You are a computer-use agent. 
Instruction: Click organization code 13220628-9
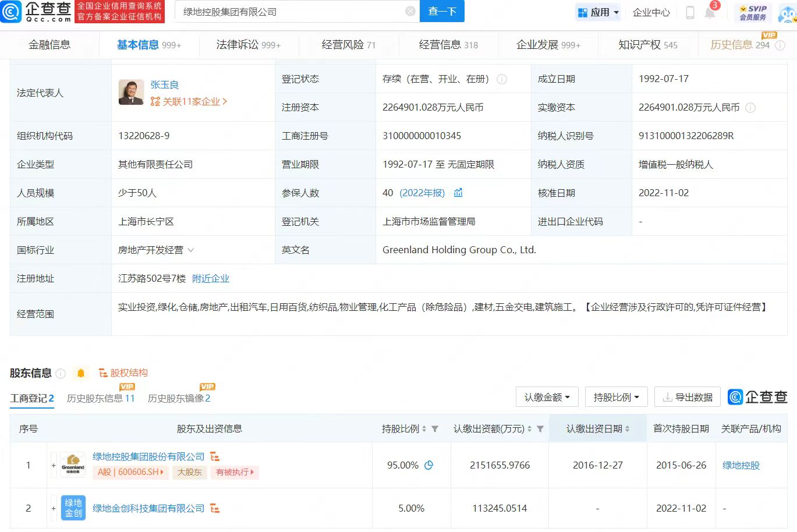pos(144,136)
